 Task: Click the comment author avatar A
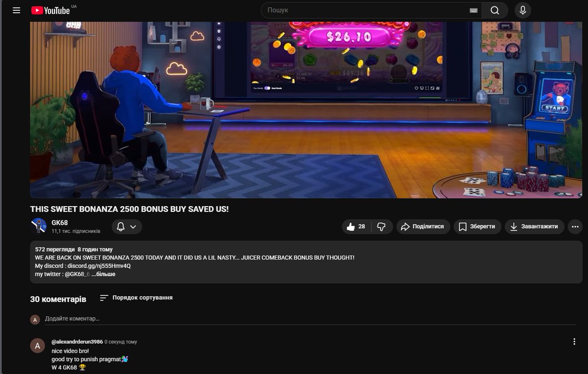tap(37, 346)
